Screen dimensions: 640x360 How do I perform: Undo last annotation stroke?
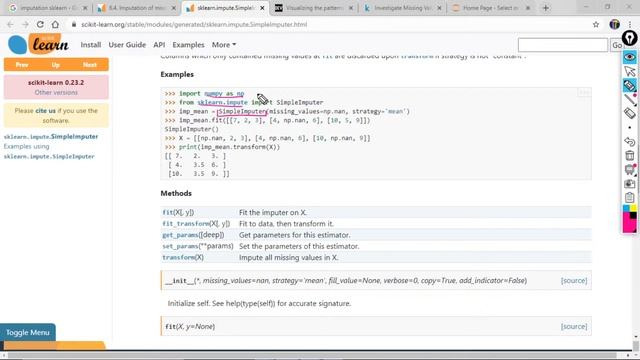tap(629, 141)
